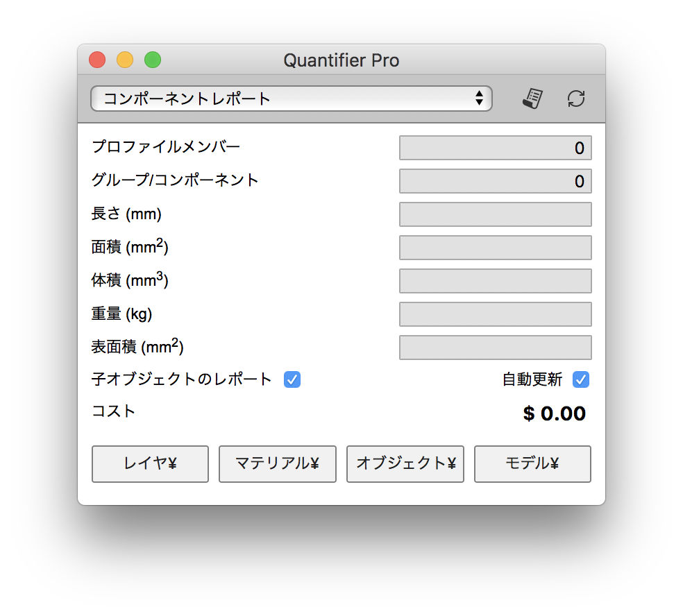
Task: Disable the 自動更新 checkbox
Action: pos(581,379)
